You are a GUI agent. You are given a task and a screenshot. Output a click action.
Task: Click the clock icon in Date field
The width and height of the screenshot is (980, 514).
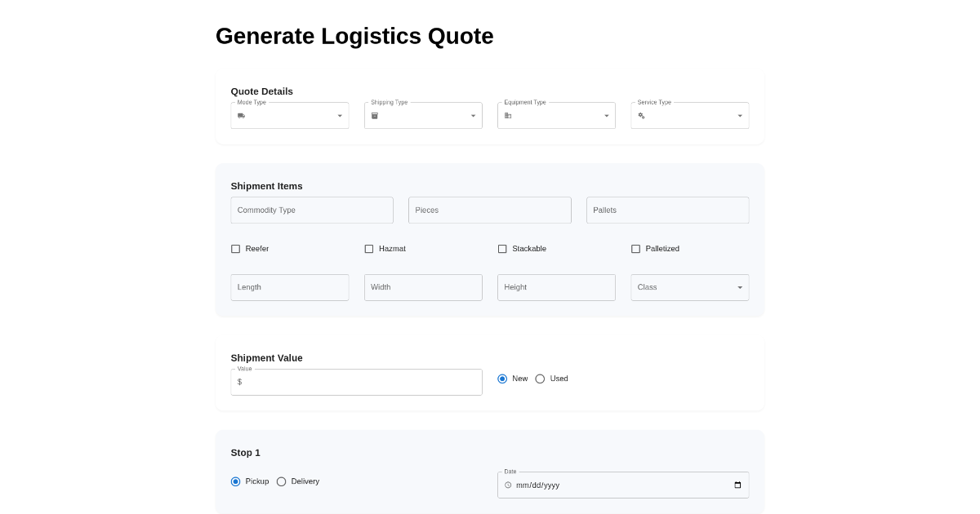508,485
